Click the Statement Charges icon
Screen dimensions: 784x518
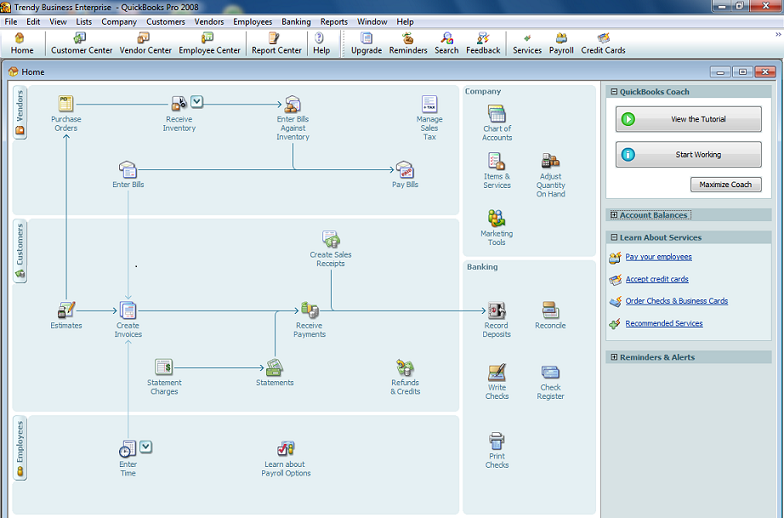coord(164,368)
